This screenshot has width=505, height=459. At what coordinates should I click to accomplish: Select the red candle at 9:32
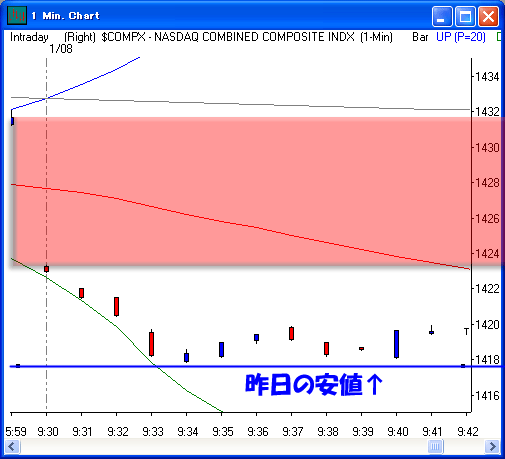coord(116,306)
